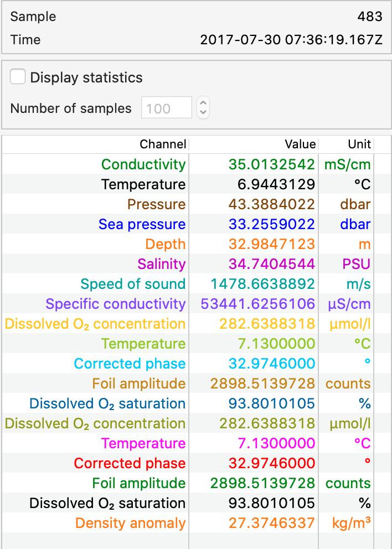Increase number of samples with stepper up arrow
392x549 pixels.
coord(203,103)
